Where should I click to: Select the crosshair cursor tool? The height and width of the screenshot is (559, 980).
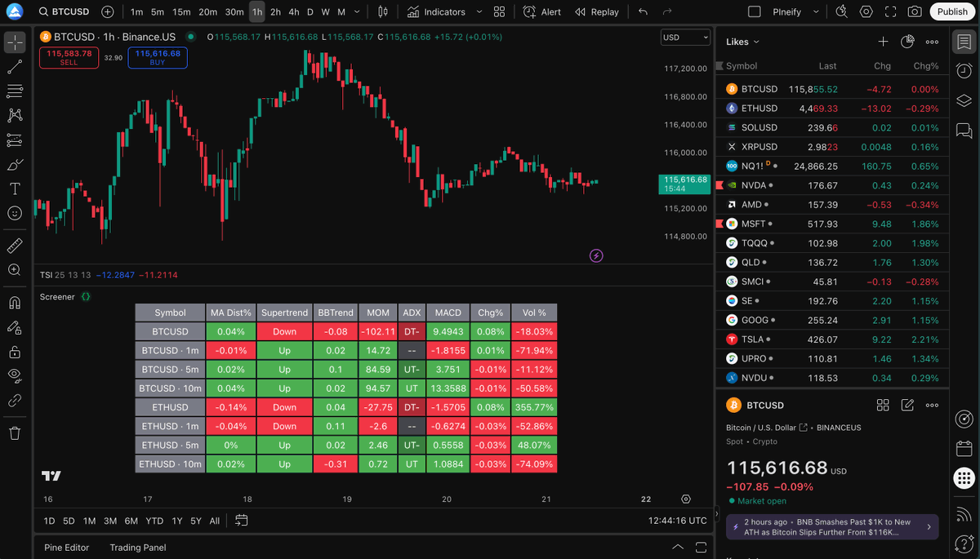pyautogui.click(x=15, y=42)
